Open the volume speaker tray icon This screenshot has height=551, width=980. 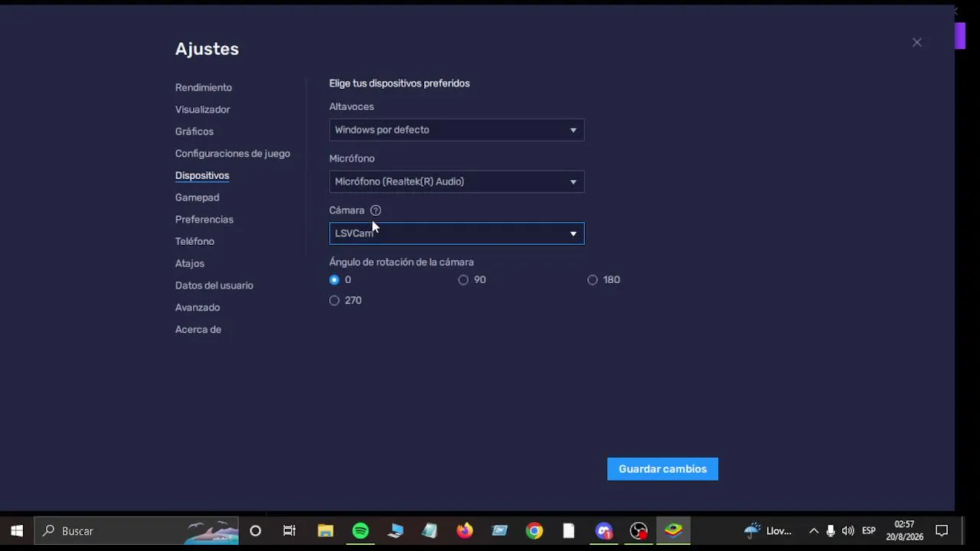click(848, 531)
